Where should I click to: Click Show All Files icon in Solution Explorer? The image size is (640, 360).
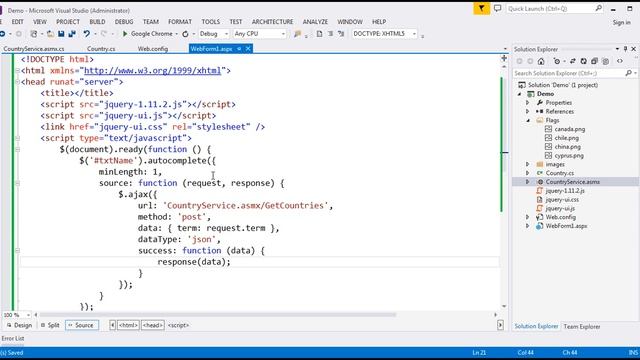click(606, 61)
